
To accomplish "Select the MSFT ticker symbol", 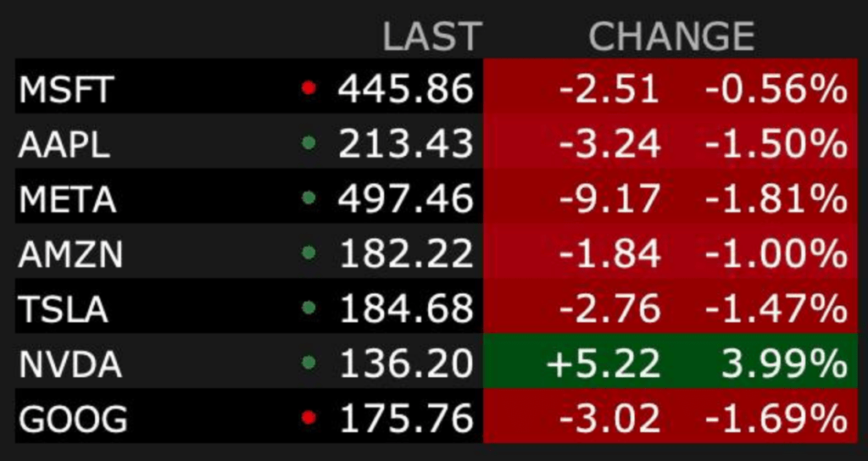I will point(66,89).
